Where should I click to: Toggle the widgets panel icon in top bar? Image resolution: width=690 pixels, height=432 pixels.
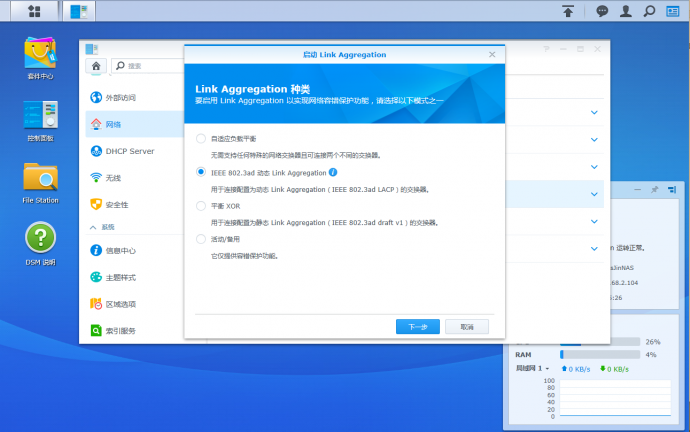672,11
